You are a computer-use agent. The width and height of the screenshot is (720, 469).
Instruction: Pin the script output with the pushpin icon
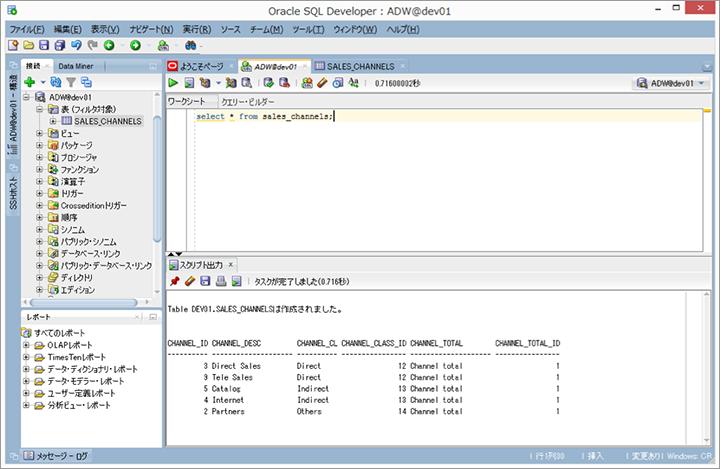(x=174, y=281)
